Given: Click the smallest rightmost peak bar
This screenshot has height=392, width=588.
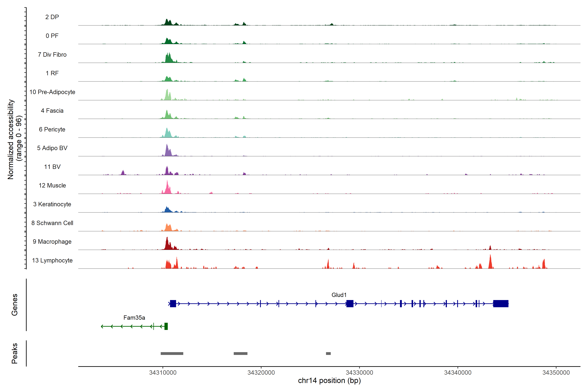Looking at the screenshot, I should [x=328, y=353].
